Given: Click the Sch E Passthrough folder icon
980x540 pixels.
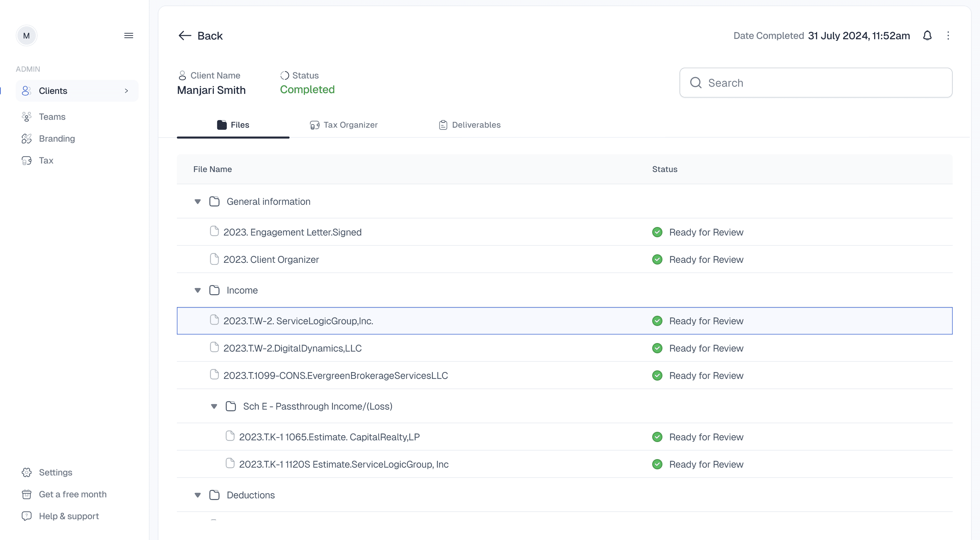Looking at the screenshot, I should tap(230, 406).
